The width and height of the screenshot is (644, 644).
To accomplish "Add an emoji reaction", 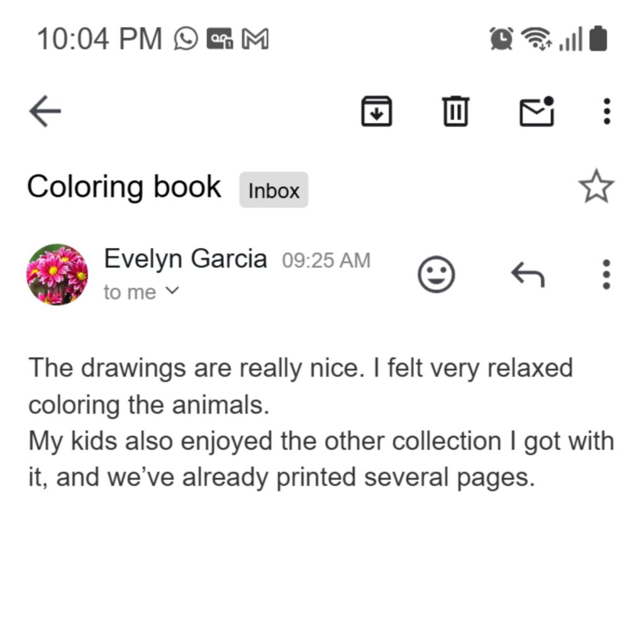I will click(436, 275).
